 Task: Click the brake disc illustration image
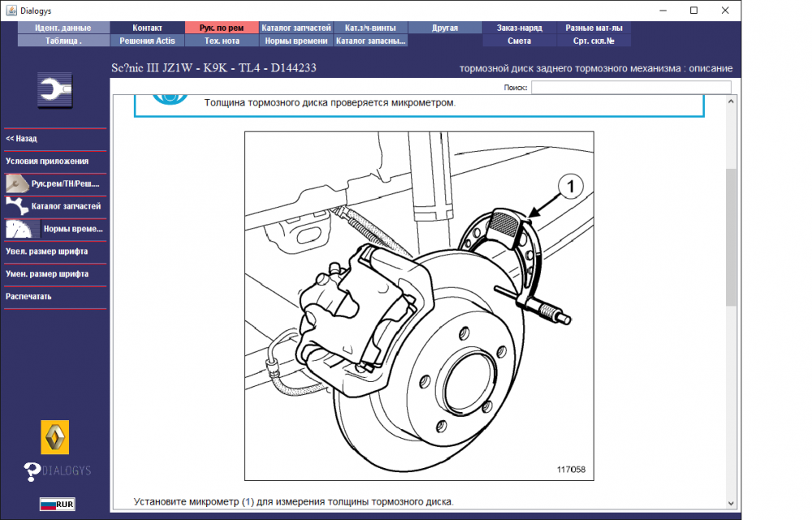[420, 306]
